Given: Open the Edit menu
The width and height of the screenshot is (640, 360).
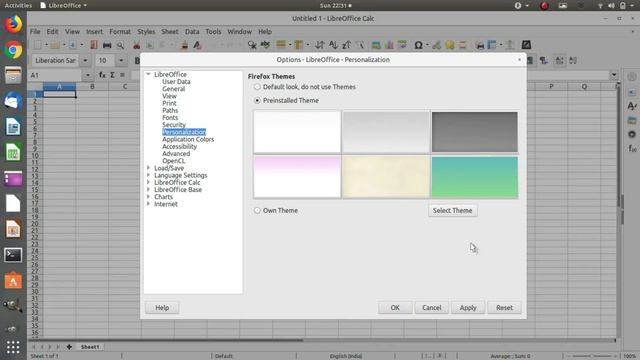Looking at the screenshot, I should [x=52, y=31].
